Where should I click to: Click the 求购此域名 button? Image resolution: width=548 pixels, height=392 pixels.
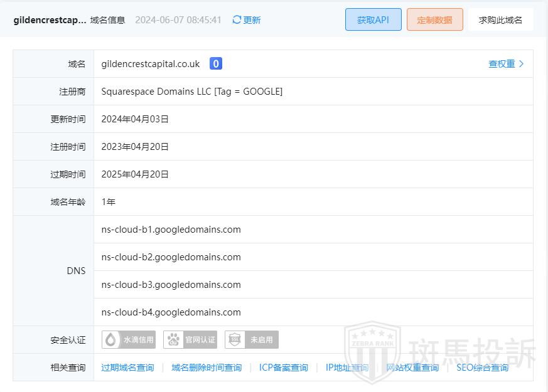pos(500,19)
